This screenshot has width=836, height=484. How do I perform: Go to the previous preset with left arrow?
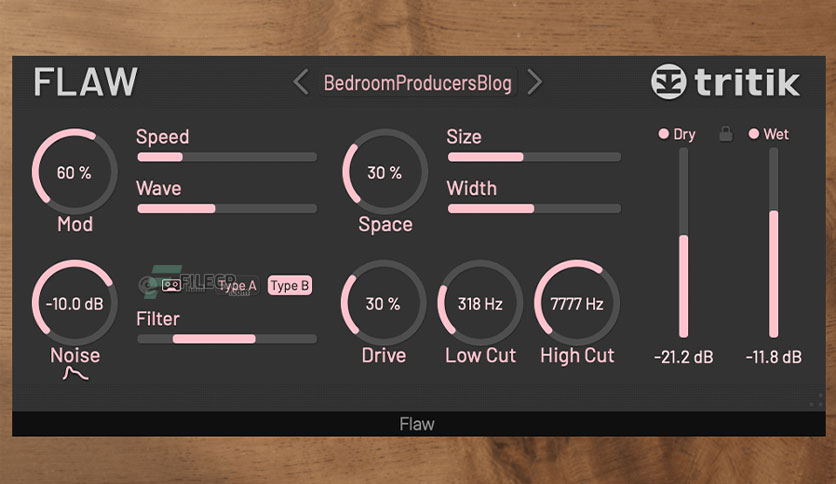301,83
